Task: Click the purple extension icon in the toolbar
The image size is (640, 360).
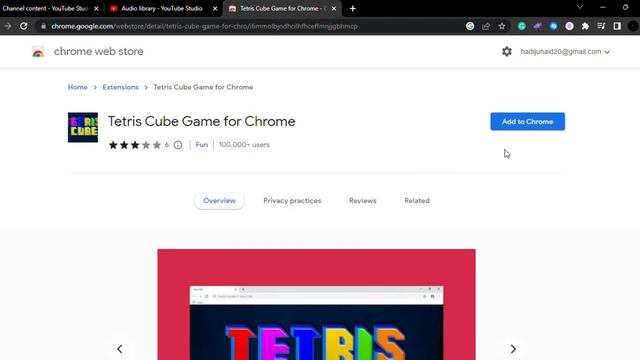Action: coord(537,26)
